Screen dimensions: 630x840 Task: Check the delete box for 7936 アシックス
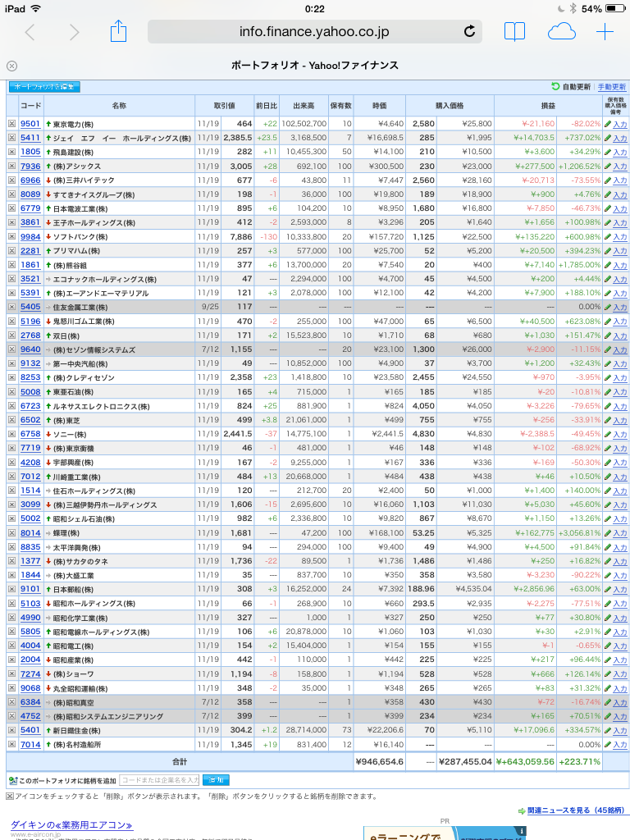[11, 166]
